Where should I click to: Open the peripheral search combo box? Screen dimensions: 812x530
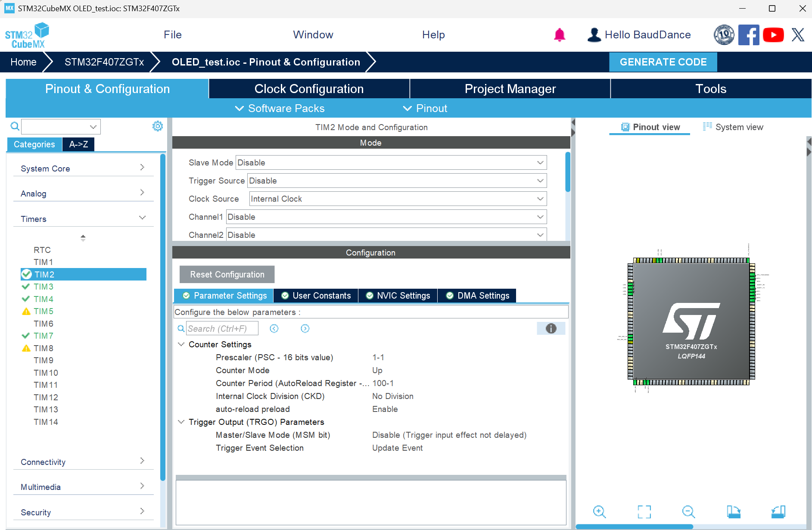click(61, 127)
